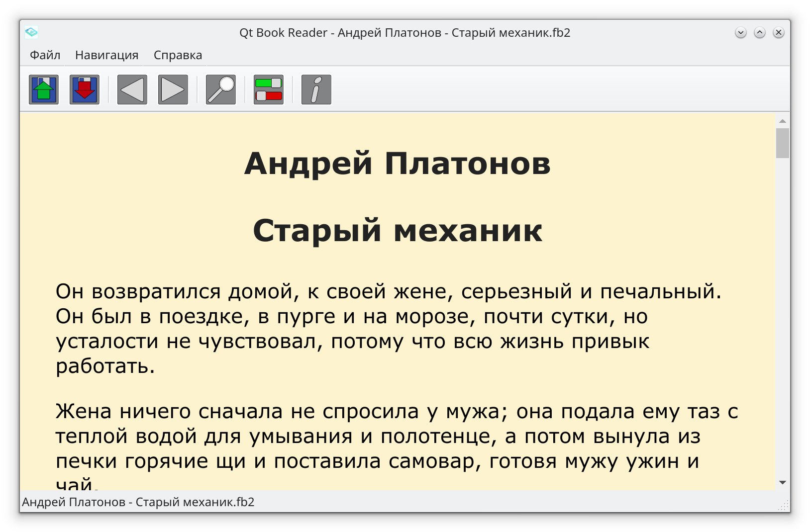
Task: Go to previous page with left triangle
Action: (x=132, y=90)
